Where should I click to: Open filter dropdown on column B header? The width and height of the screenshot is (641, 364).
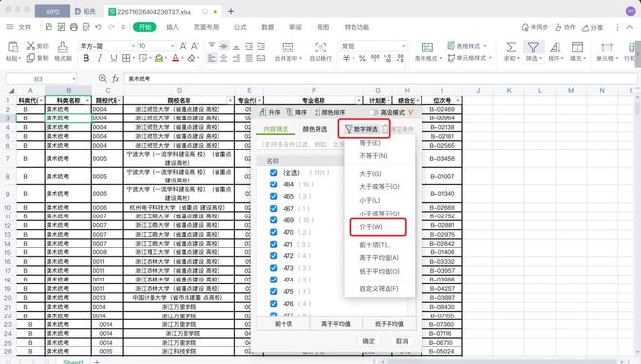tap(87, 100)
